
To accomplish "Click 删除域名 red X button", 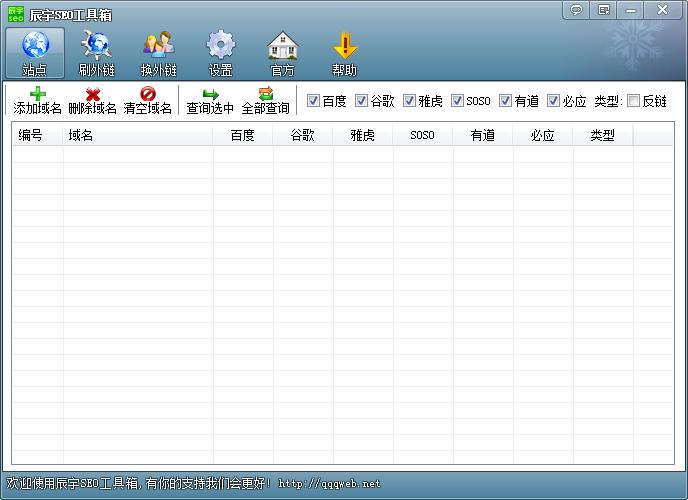I will (93, 101).
